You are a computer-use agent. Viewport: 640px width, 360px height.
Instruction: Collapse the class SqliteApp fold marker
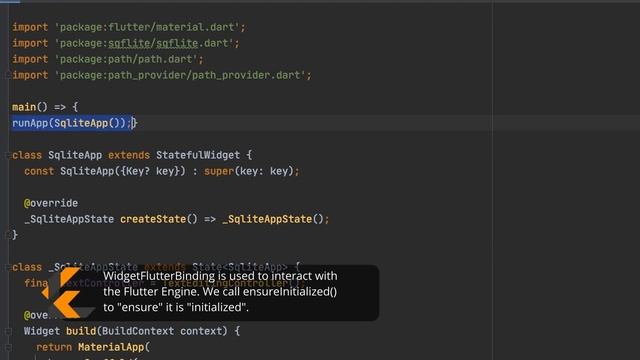pos(7,155)
